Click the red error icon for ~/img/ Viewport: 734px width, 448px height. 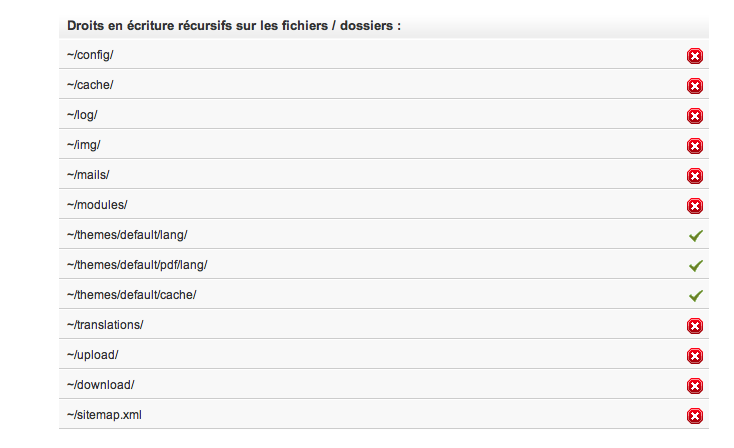pyautogui.click(x=695, y=146)
